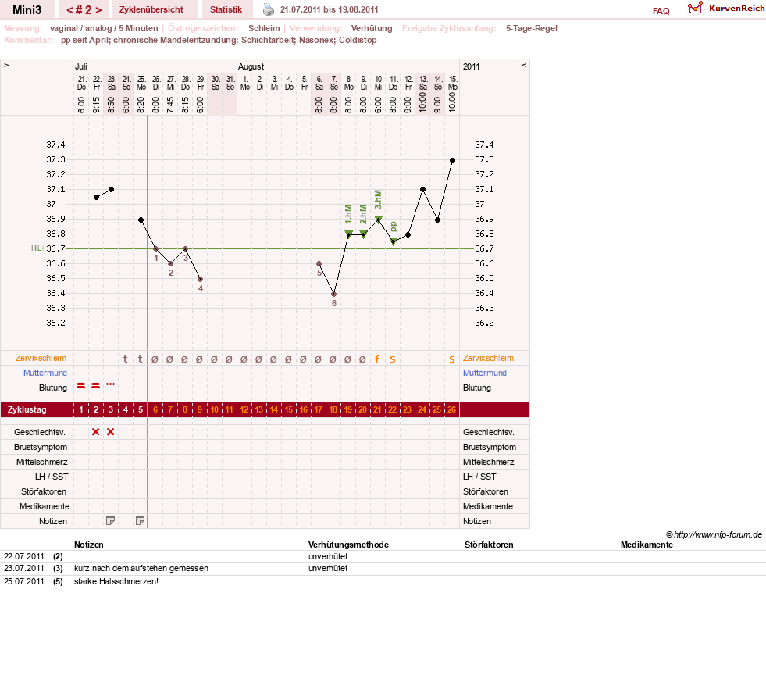Click cycle day 26 in the Zyklustag bar
This screenshot has width=766, height=700.
click(451, 409)
